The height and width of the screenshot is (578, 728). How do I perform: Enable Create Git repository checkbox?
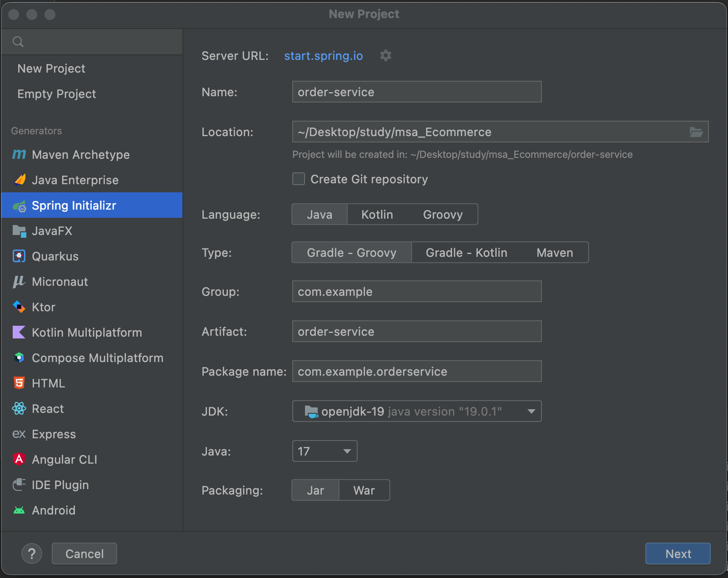coord(299,179)
